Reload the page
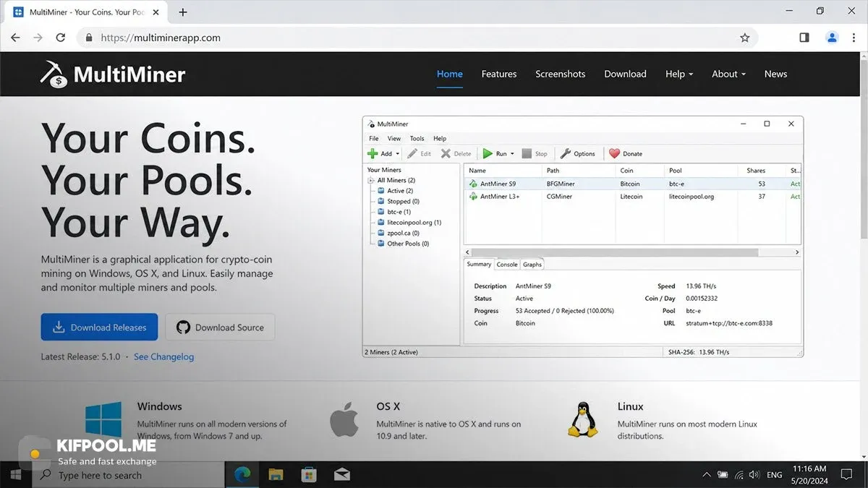The height and width of the screenshot is (488, 868). (61, 38)
